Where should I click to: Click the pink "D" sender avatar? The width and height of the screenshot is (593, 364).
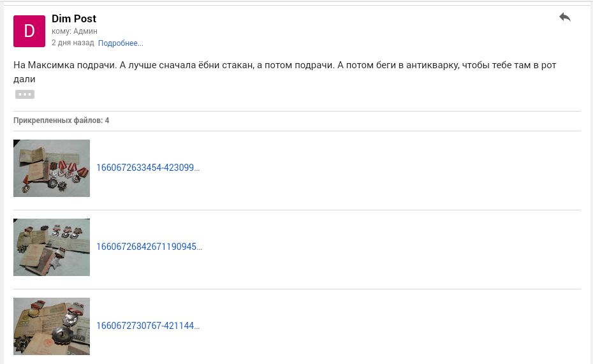[29, 31]
